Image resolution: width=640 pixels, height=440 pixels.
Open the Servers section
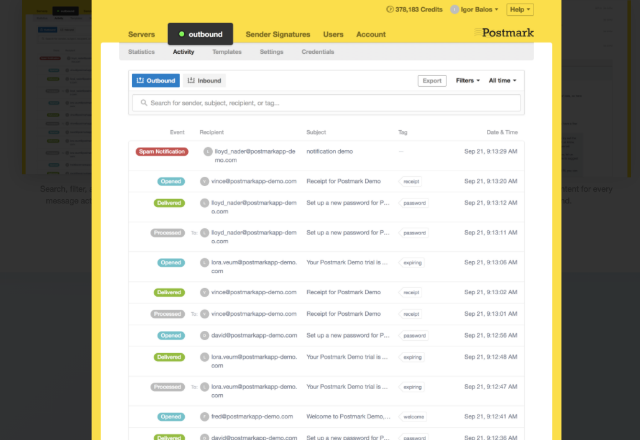tap(141, 34)
